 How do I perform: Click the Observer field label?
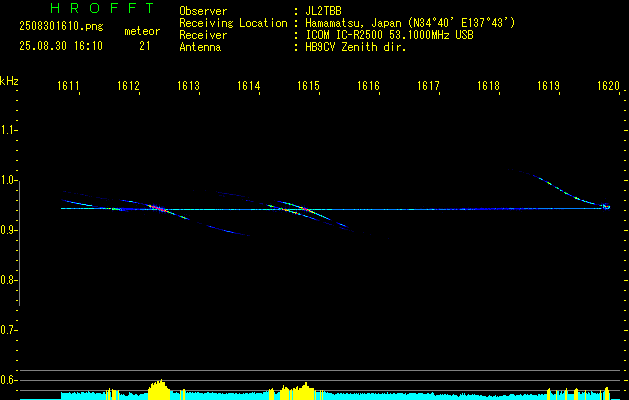(x=203, y=11)
